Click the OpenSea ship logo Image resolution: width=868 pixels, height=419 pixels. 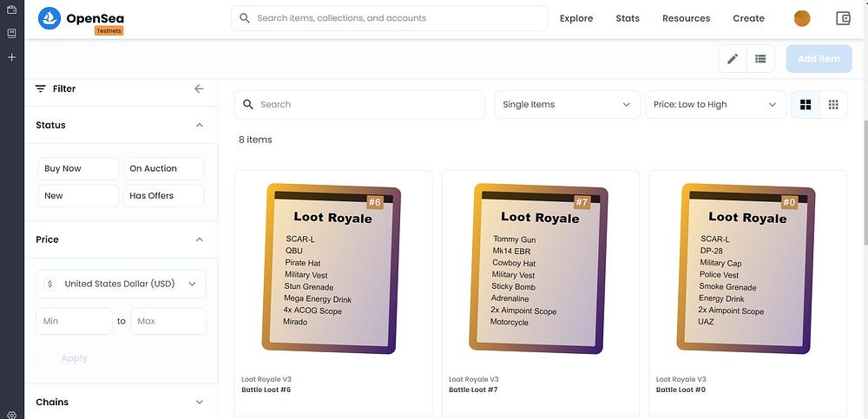click(49, 18)
